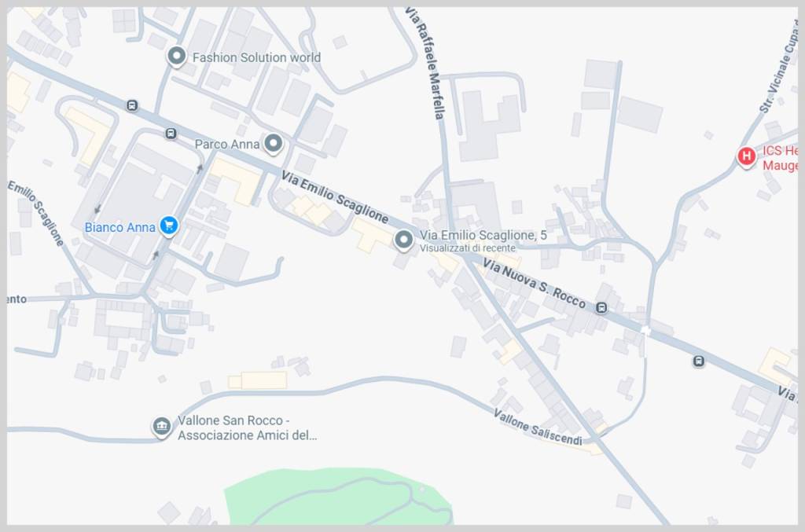Click the green park area on the map
The height and width of the screenshot is (532, 805).
(x=339, y=497)
